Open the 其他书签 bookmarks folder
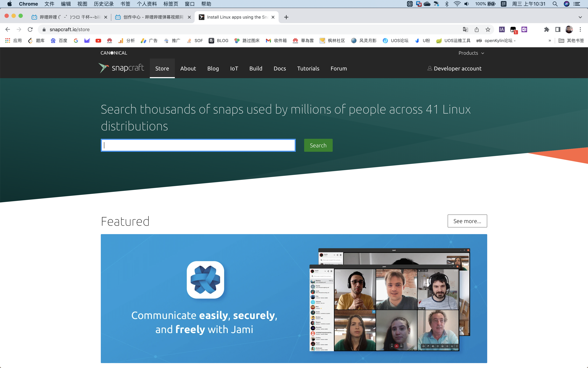This screenshot has width=588, height=368. [571, 41]
